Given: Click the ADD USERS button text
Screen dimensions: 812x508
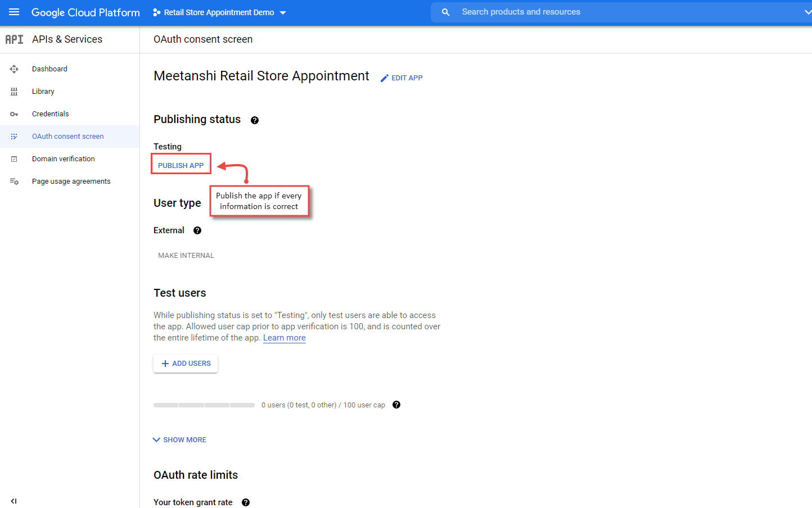Looking at the screenshot, I should [x=192, y=364].
